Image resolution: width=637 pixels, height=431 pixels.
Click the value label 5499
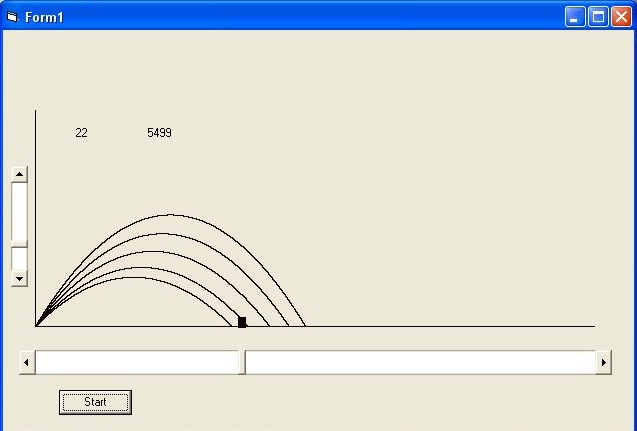pos(159,133)
